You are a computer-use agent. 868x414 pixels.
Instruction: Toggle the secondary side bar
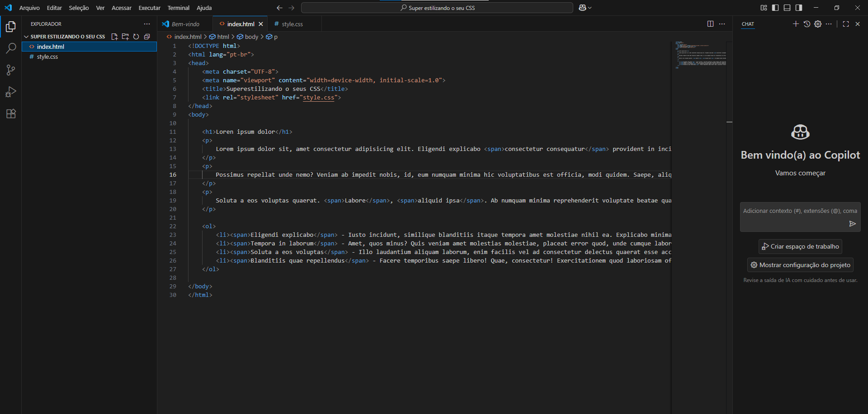pyautogui.click(x=799, y=8)
